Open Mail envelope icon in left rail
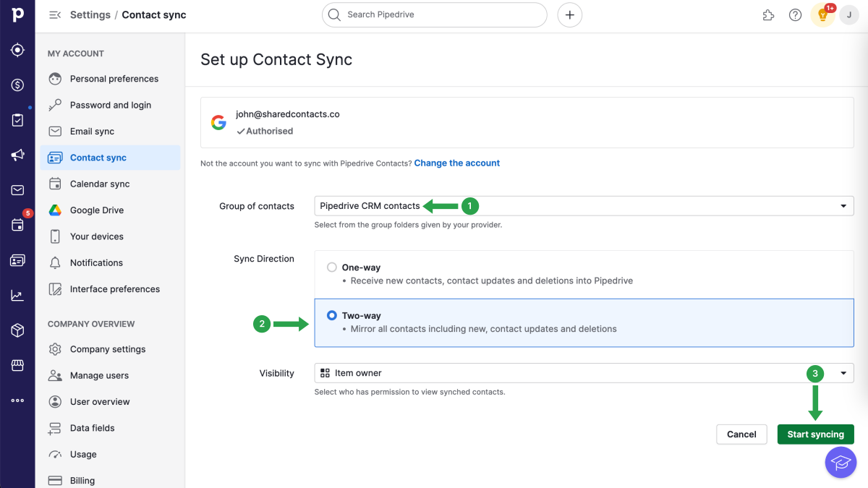This screenshot has height=488, width=868. tap(17, 190)
